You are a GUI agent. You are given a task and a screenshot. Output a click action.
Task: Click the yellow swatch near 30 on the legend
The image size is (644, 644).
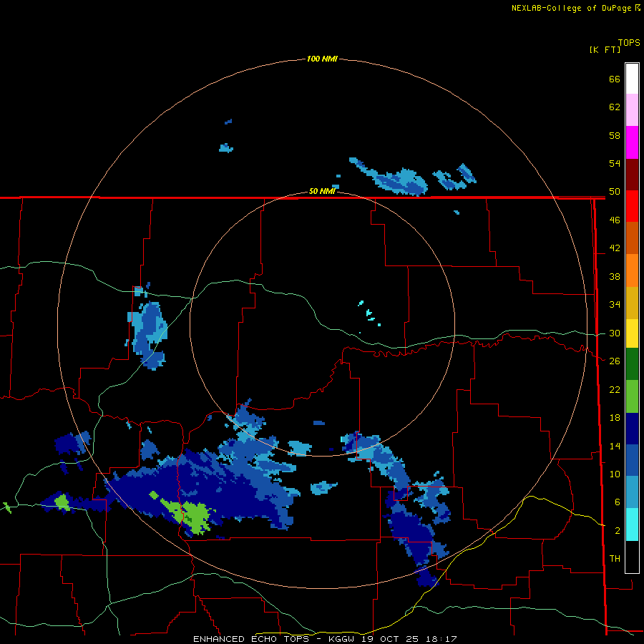[632, 333]
